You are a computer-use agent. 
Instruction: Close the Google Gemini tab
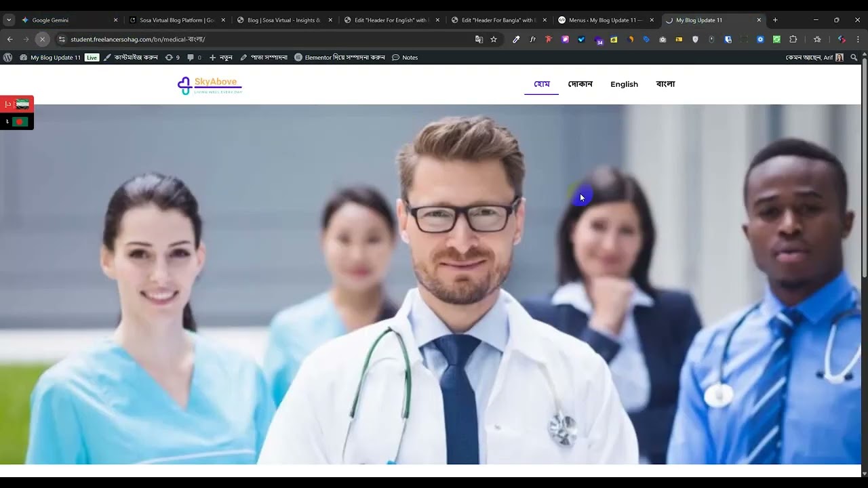(115, 20)
